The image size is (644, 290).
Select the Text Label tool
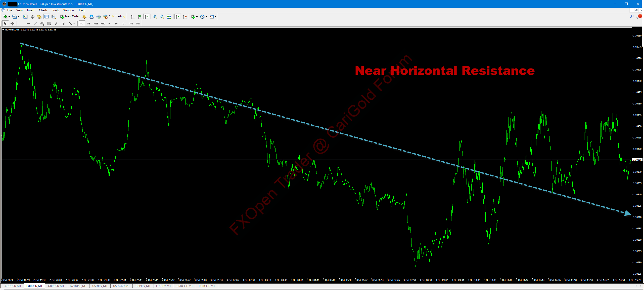(x=63, y=23)
